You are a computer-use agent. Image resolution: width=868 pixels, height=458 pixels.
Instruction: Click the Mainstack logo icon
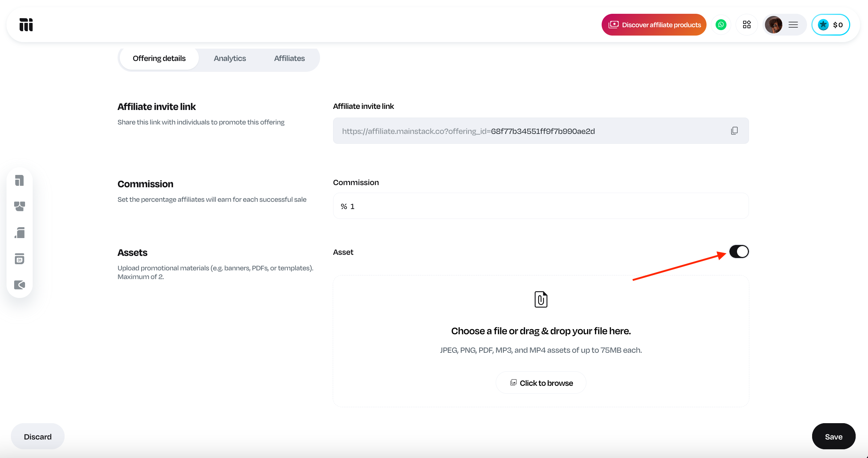coord(26,25)
